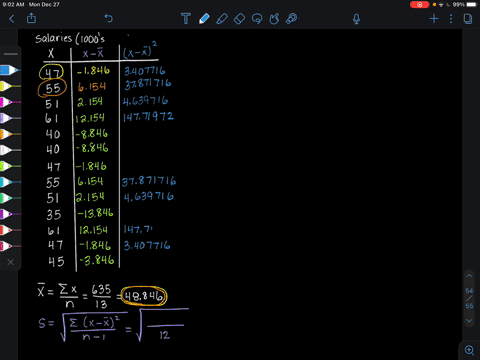Select the Pen tool
Viewport: 480px width, 360px height.
click(x=204, y=19)
